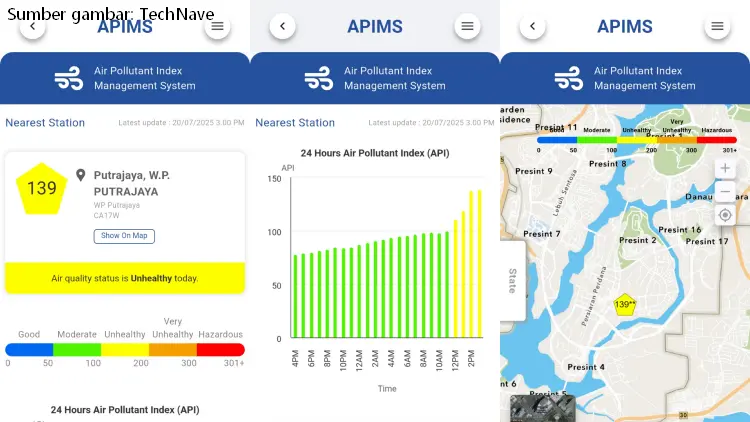The height and width of the screenshot is (422, 750).
Task: Click Latest update timestamp on left screen
Action: [181, 123]
